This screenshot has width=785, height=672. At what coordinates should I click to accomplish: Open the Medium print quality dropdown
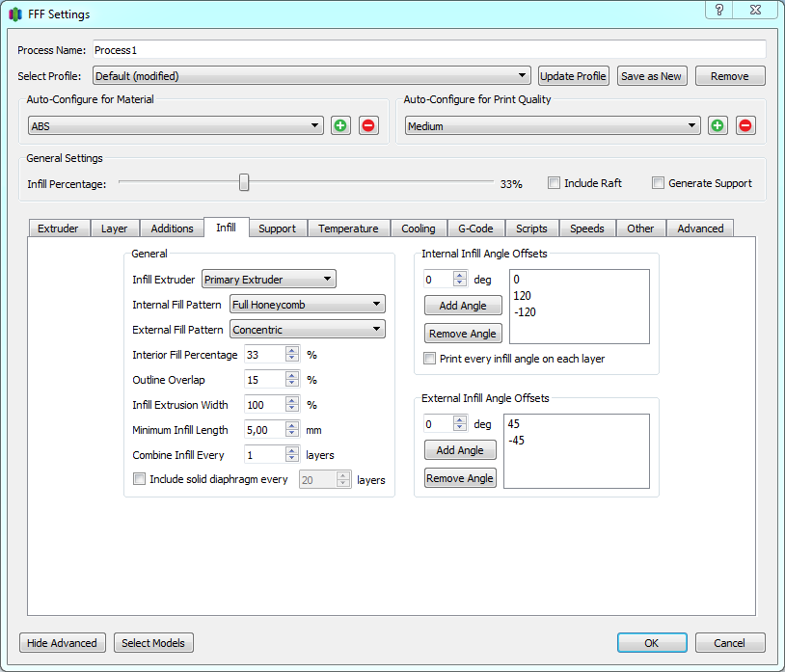click(x=553, y=125)
